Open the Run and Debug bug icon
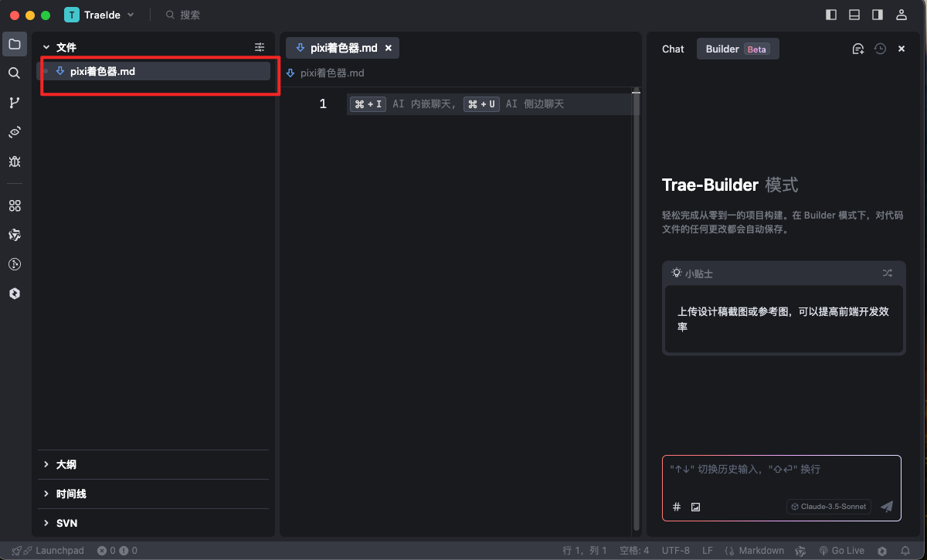927x560 pixels. click(15, 161)
